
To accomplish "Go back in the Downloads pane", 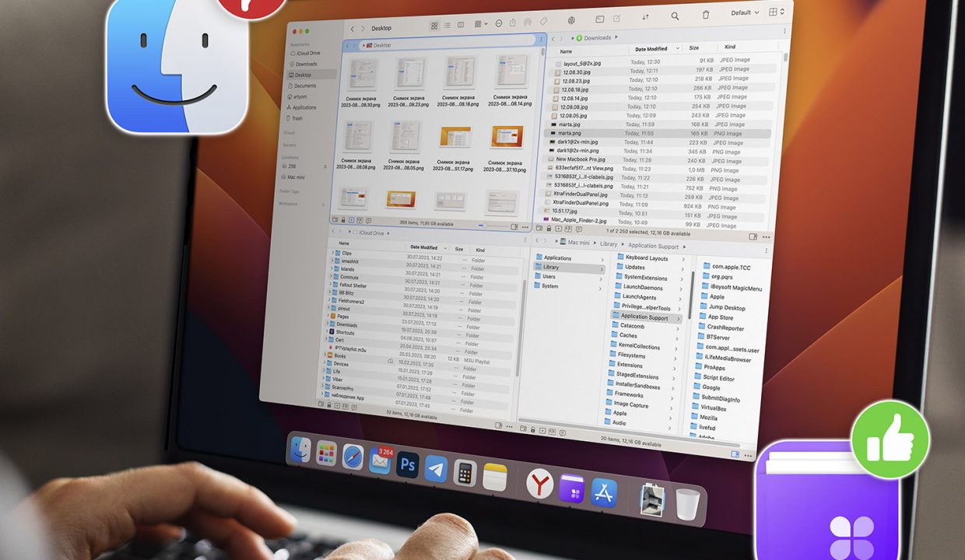I will pyautogui.click(x=553, y=38).
